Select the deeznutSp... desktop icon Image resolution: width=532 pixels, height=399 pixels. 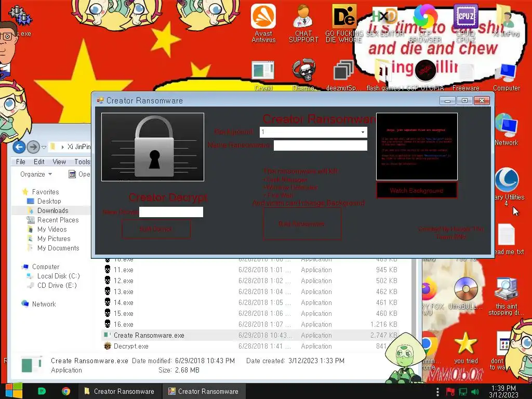point(343,75)
